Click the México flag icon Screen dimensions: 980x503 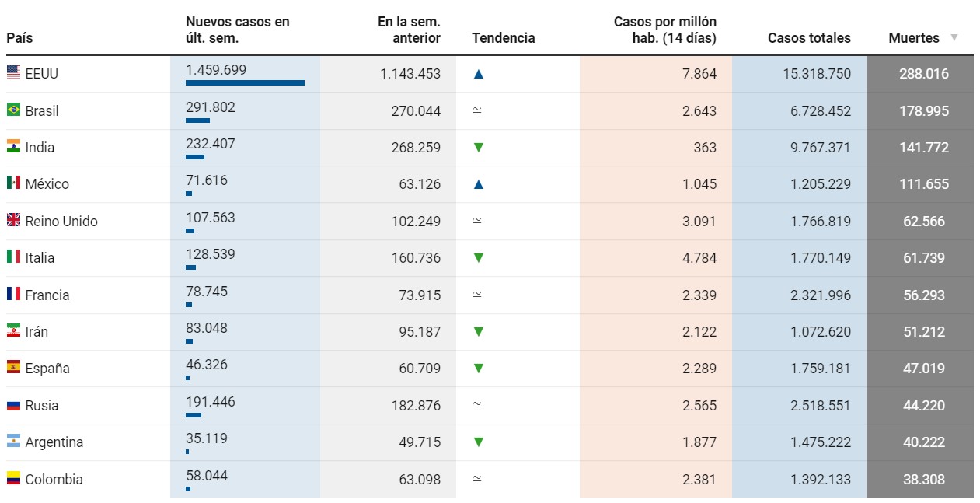pos(13,183)
